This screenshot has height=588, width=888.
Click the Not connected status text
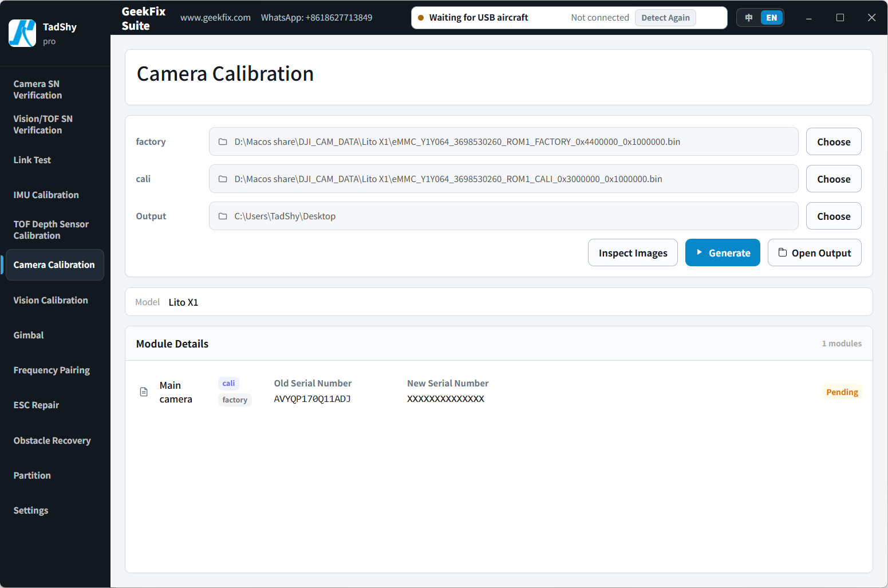[x=600, y=18]
